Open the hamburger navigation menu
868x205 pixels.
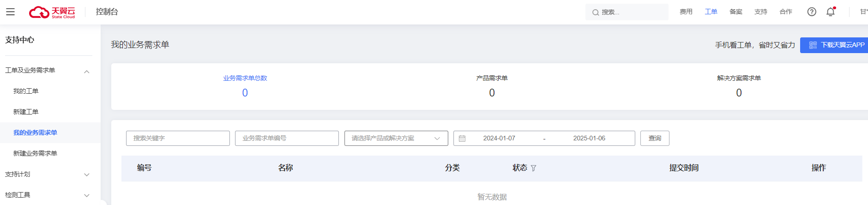tap(10, 12)
